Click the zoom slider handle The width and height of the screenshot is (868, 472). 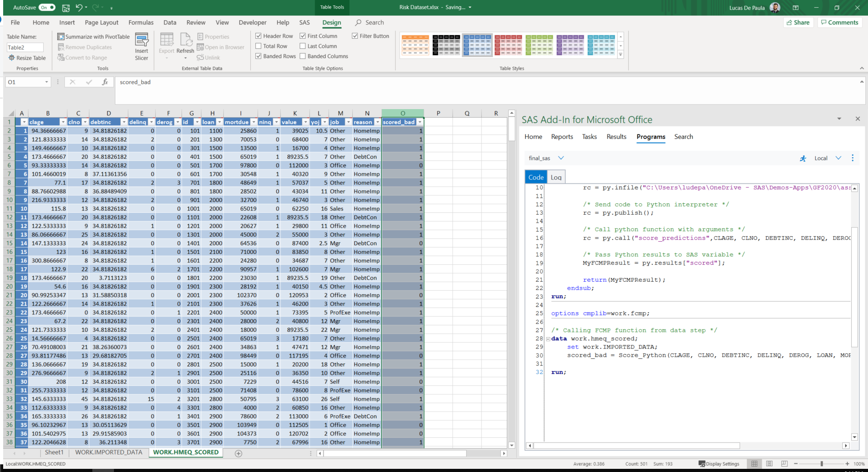pos(822,463)
